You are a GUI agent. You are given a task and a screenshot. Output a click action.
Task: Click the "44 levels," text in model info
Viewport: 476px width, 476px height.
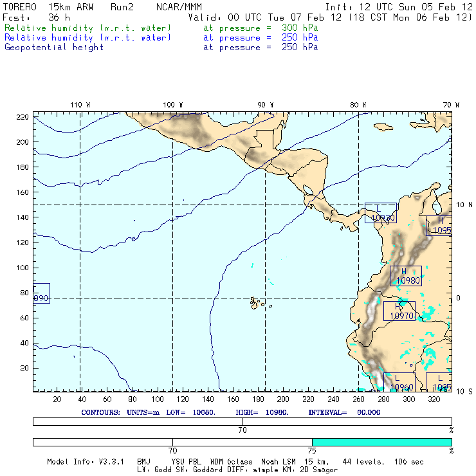coord(363,462)
